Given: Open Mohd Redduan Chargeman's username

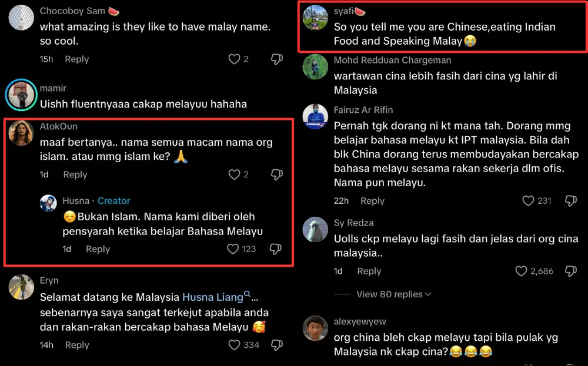Looking at the screenshot, I should click(392, 61).
